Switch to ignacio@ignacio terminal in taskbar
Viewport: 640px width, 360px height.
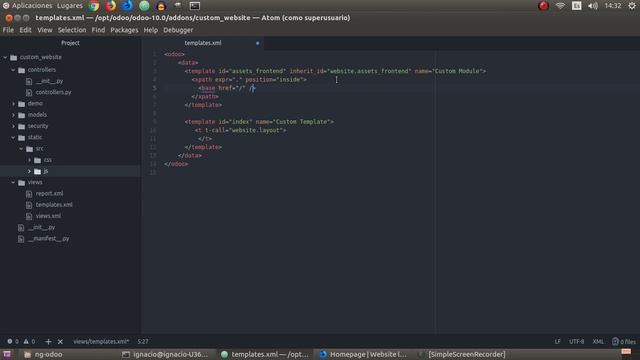tap(165, 354)
